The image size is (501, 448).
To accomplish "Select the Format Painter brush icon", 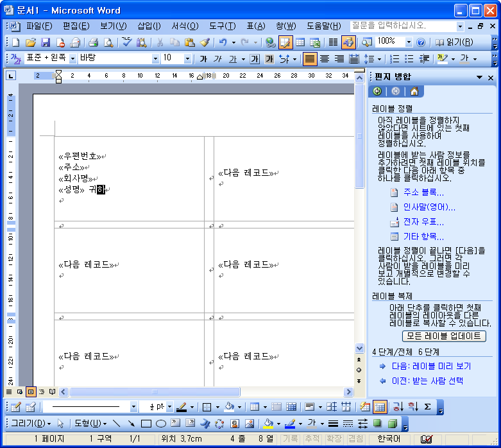I will [205, 42].
